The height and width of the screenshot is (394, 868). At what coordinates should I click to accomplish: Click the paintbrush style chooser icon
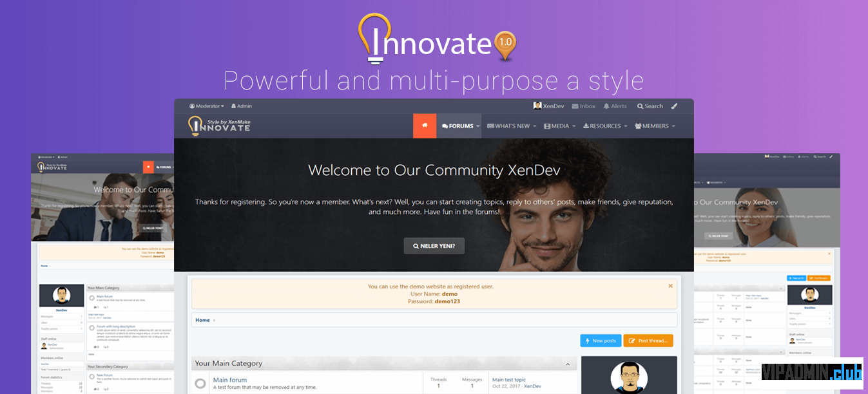[674, 106]
